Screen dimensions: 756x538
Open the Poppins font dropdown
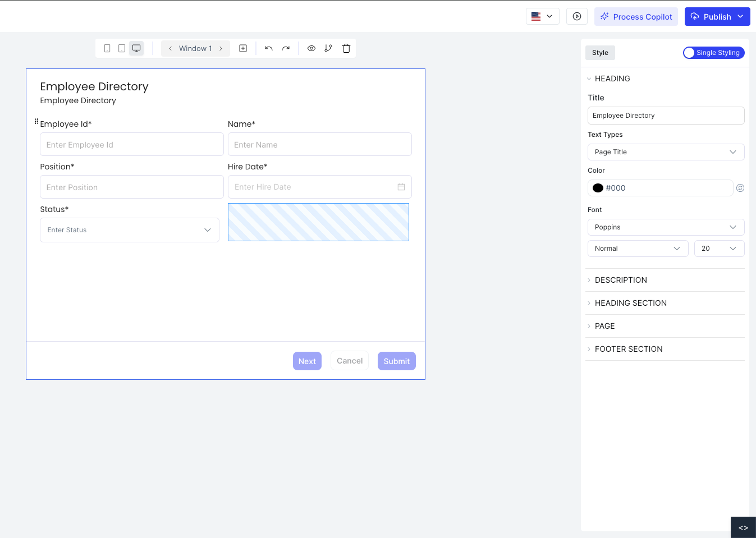pyautogui.click(x=666, y=227)
